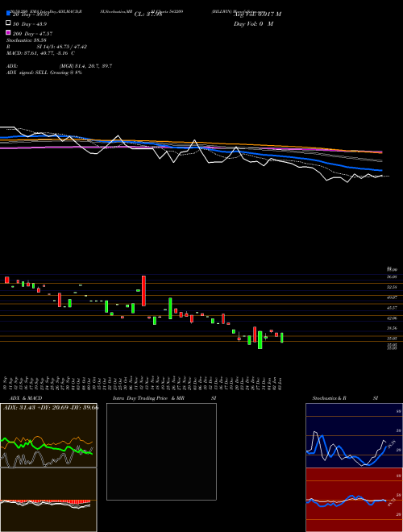The height and width of the screenshot is (532, 403).
Task: Click 'Intra Day Trading Price & MRSI' title
Action: point(164,398)
